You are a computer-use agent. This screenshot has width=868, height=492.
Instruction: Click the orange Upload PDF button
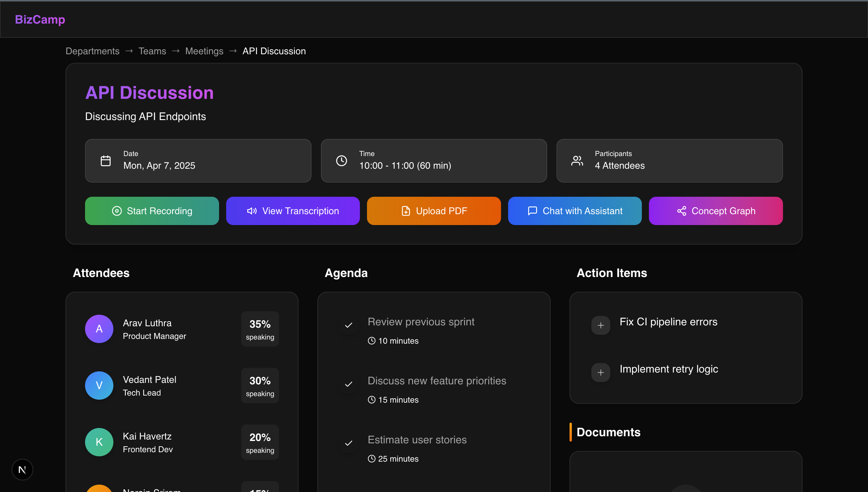click(433, 211)
